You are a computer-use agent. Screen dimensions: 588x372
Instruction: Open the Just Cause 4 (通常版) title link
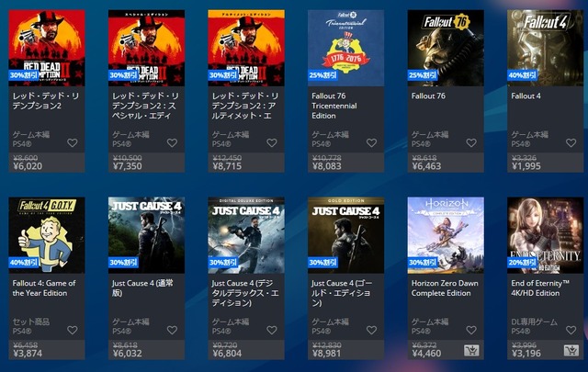[x=142, y=288]
